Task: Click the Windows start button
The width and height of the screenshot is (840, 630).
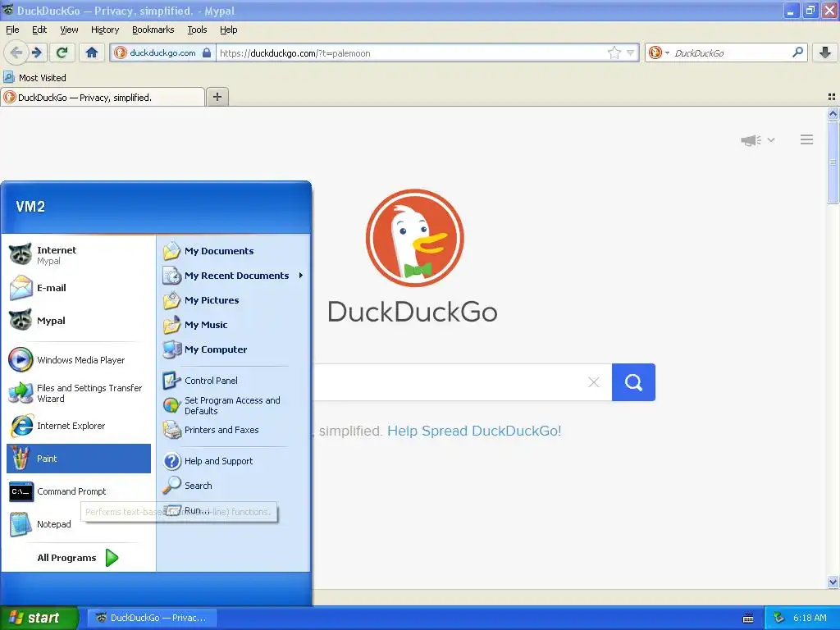Action: [39, 618]
